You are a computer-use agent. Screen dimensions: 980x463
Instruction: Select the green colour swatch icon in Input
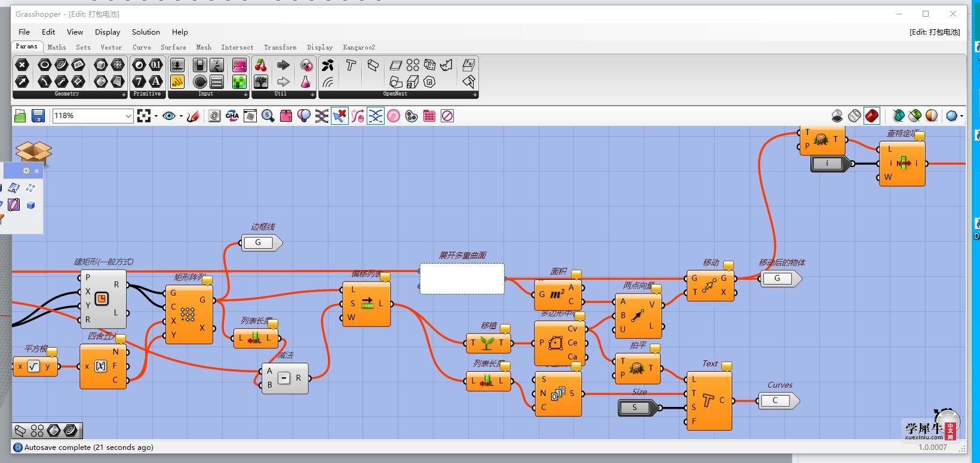[239, 81]
